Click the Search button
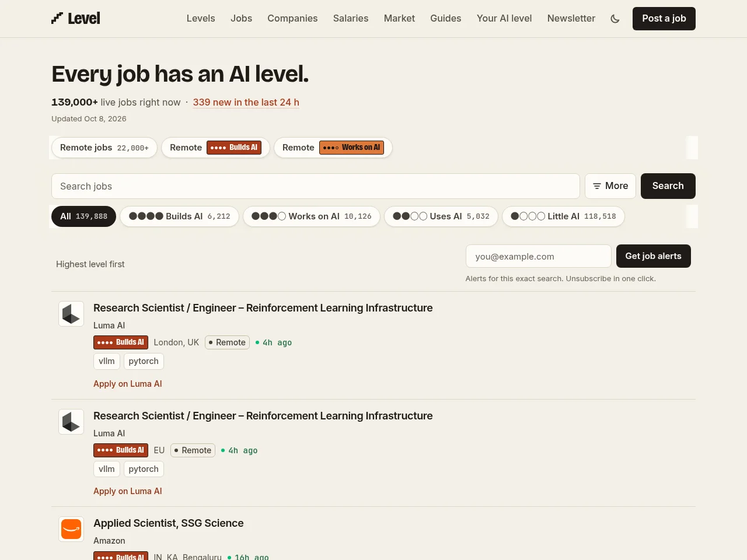 [668, 186]
